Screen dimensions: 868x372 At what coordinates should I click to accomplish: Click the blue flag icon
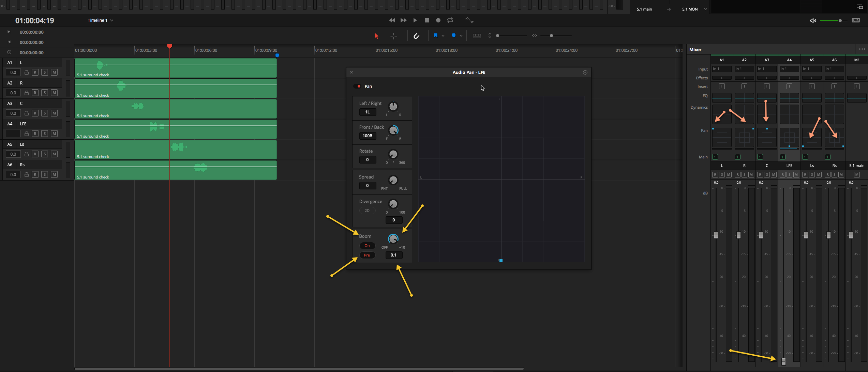[x=435, y=35]
